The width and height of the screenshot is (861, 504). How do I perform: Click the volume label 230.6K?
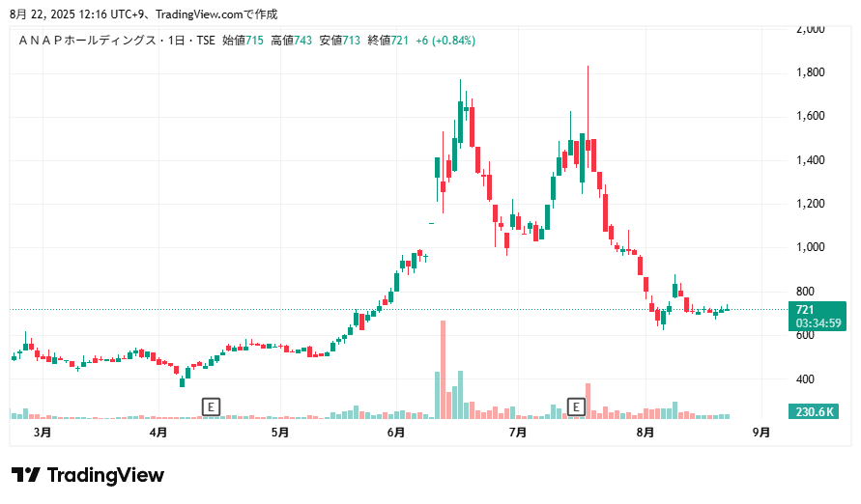click(815, 411)
